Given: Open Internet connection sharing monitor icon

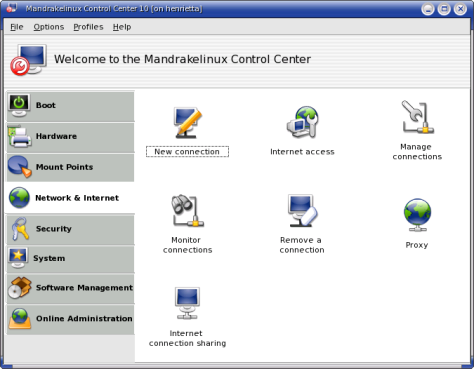Looking at the screenshot, I should pos(187,303).
